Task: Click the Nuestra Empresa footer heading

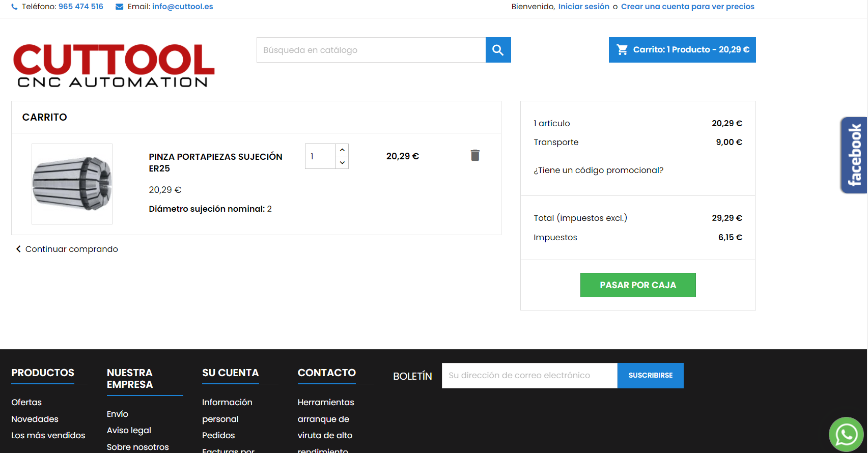Action: 130,379
